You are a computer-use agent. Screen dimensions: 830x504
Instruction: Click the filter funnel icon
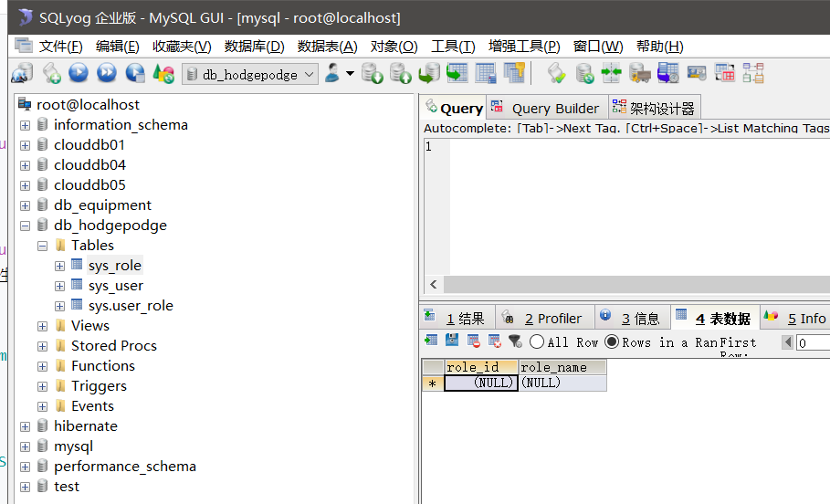(515, 341)
